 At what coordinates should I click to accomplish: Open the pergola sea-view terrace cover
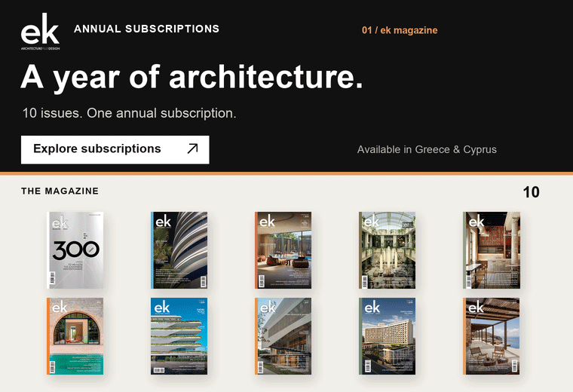pos(492,336)
